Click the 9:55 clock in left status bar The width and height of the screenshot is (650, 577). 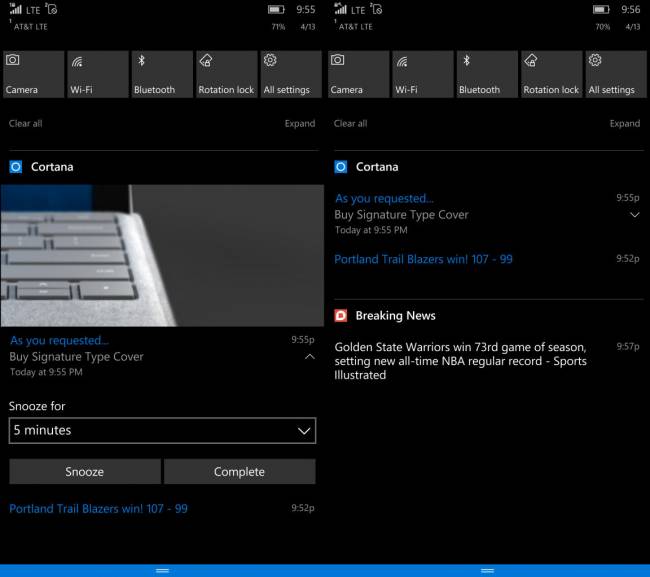point(306,10)
